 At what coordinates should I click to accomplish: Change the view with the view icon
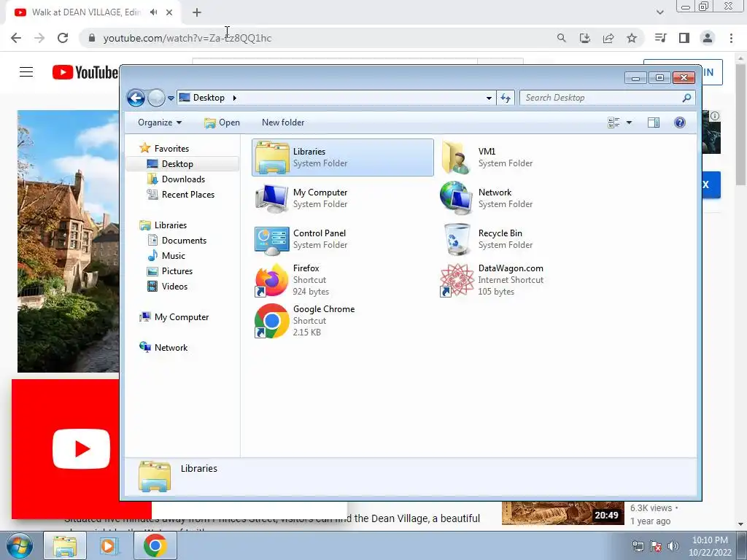(x=614, y=122)
